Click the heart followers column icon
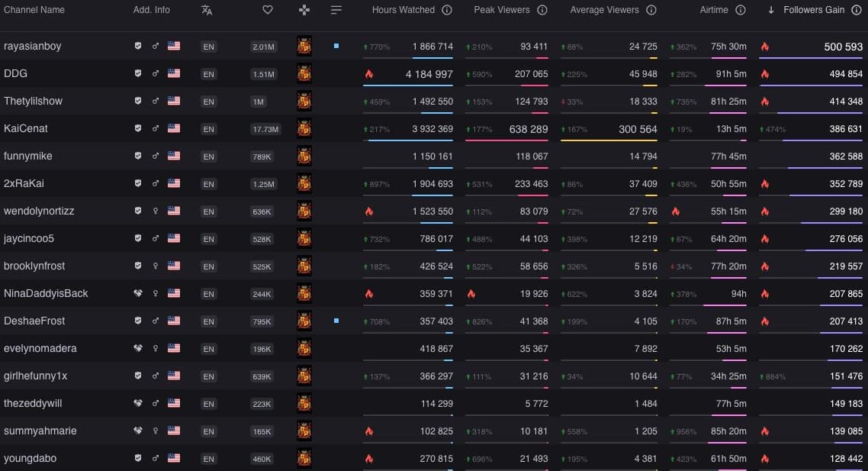This screenshot has height=471, width=868. [x=267, y=10]
